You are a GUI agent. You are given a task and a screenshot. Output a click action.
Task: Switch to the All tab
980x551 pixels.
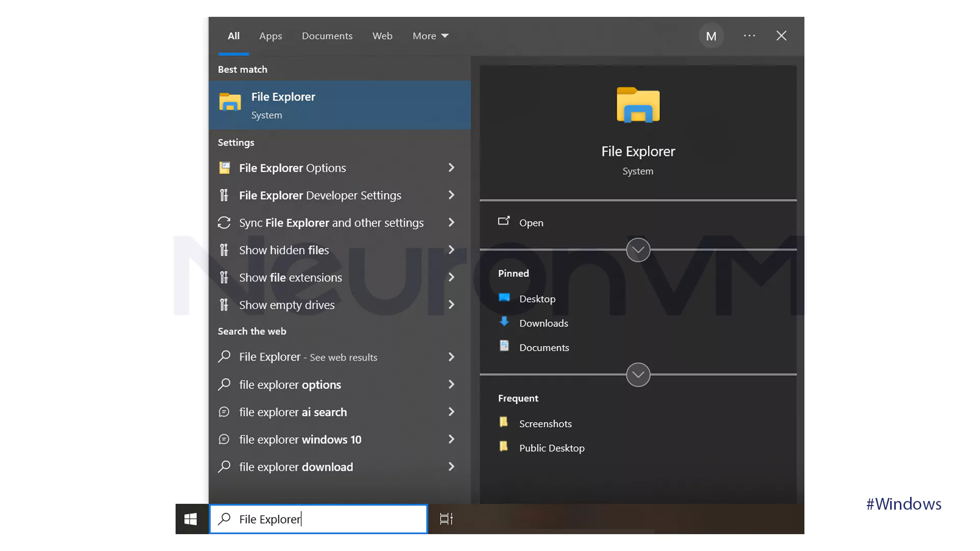234,36
